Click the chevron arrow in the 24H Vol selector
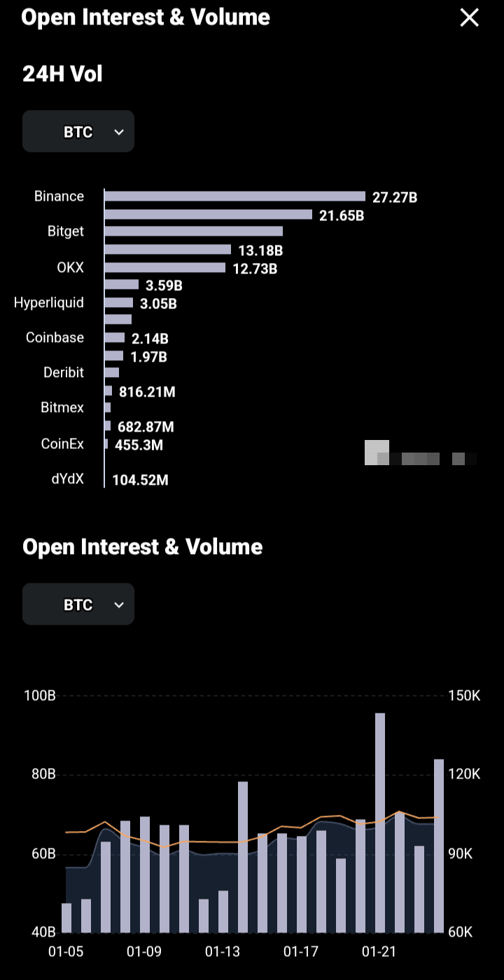This screenshot has width=504, height=980. click(119, 132)
